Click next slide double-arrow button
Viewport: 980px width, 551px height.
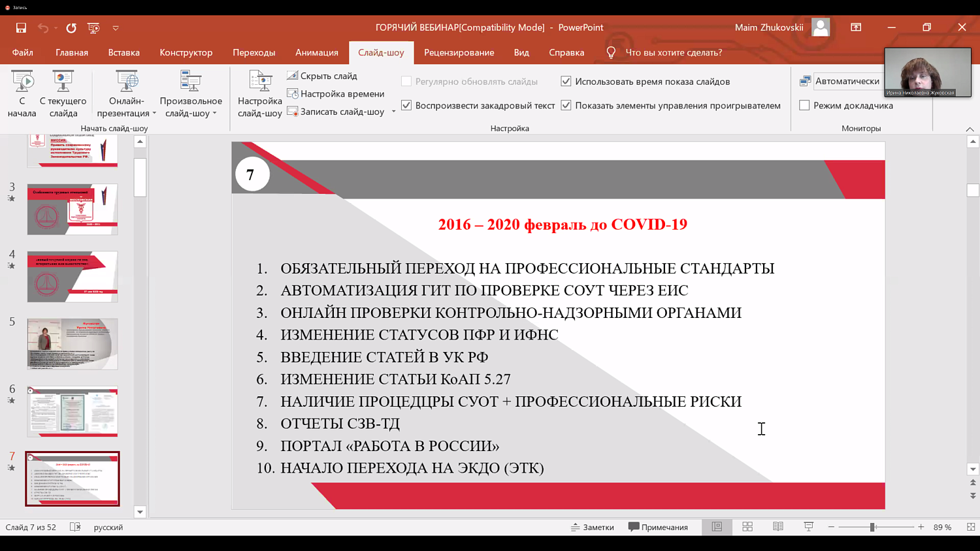click(973, 496)
